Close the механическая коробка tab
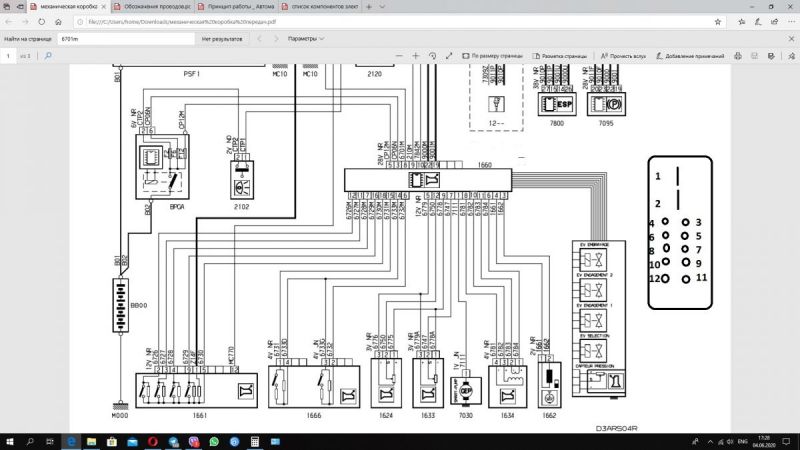The height and width of the screenshot is (450, 800). click(x=104, y=7)
